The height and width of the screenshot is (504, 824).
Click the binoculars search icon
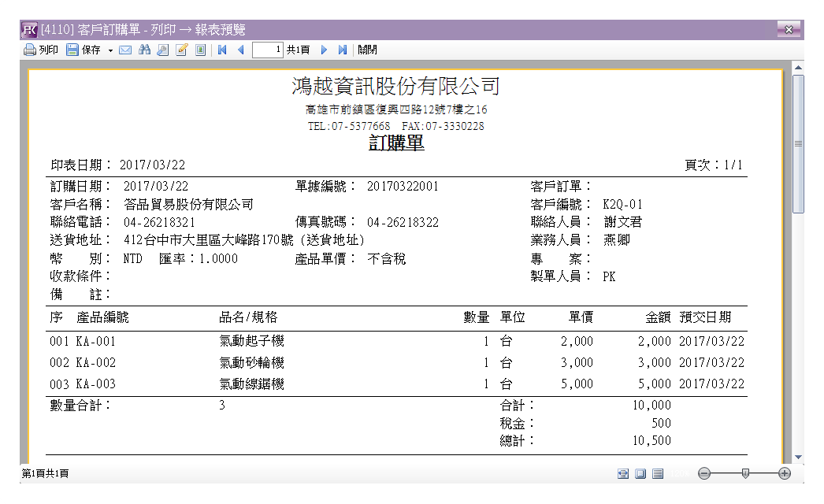click(144, 50)
